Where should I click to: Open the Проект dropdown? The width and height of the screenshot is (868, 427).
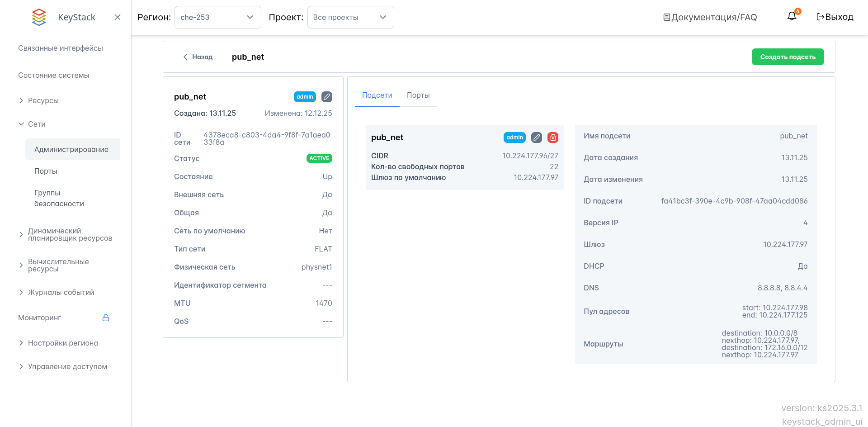click(350, 17)
